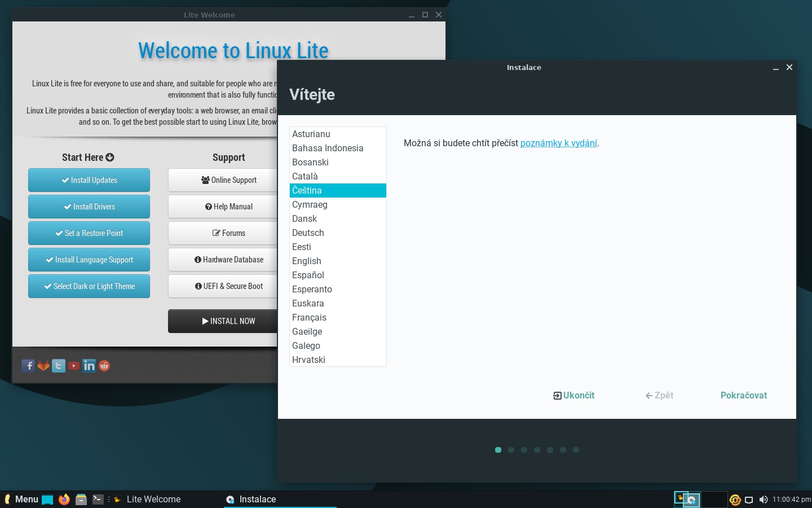Click the clock showing 11:00:42 pm
The width and height of the screenshot is (812, 508).
(791, 500)
